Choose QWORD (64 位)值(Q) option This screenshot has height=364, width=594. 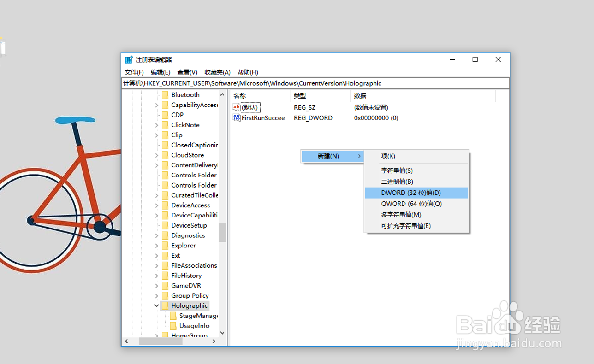coord(416,204)
